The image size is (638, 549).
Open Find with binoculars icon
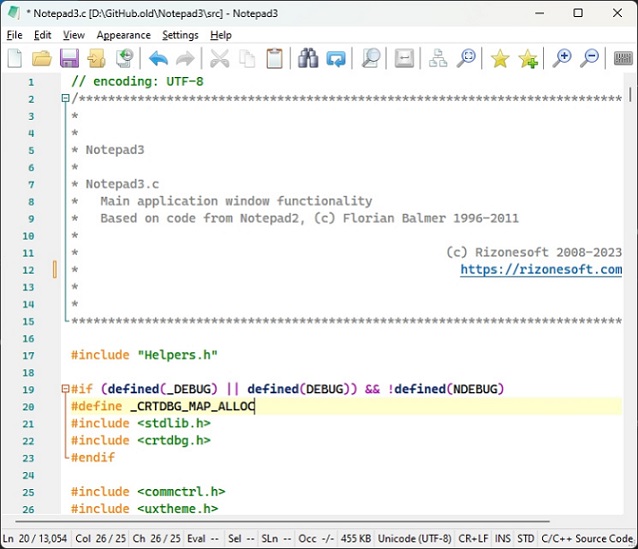click(x=308, y=58)
